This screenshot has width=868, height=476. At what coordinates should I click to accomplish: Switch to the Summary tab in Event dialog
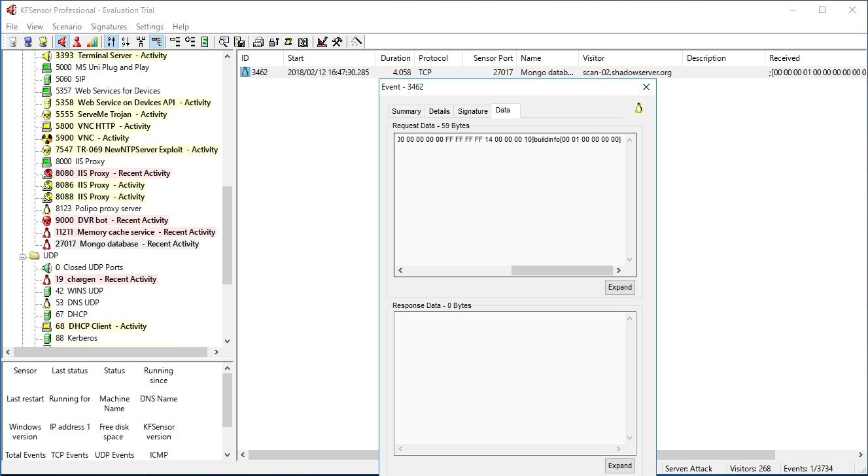pyautogui.click(x=406, y=111)
